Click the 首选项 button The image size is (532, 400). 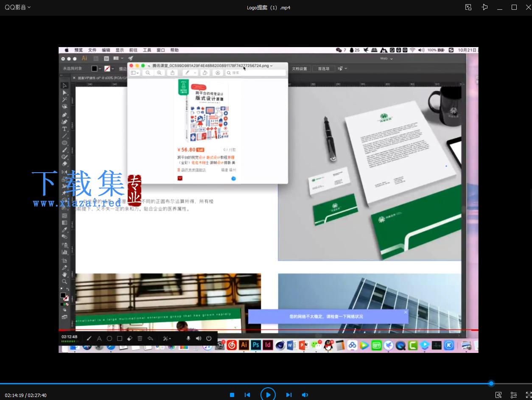(323, 69)
